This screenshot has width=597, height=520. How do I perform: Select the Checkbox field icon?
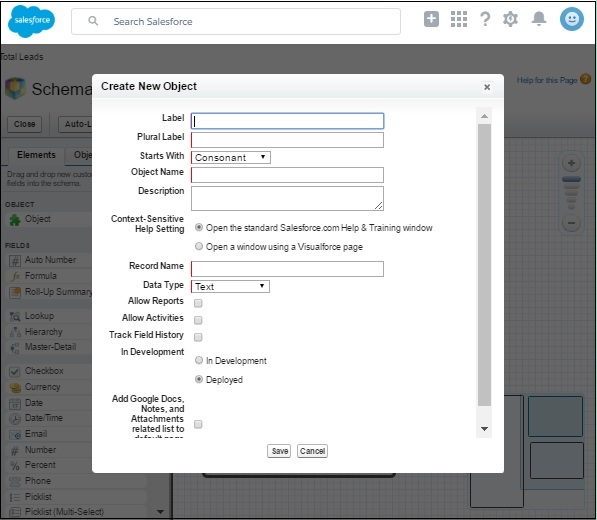(15, 372)
